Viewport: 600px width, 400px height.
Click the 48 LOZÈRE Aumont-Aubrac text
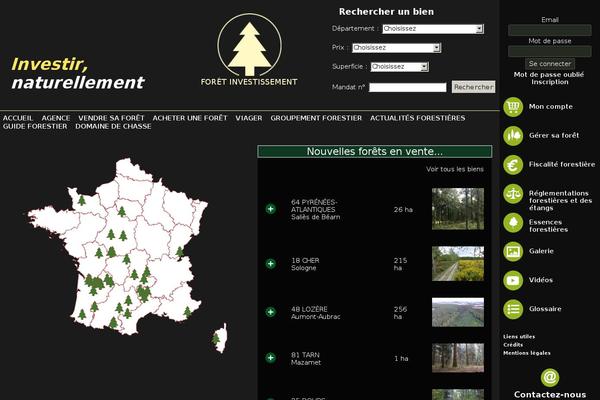pyautogui.click(x=315, y=313)
